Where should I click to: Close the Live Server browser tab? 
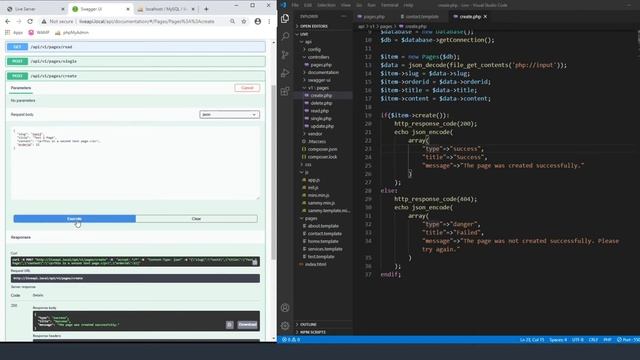(x=63, y=9)
